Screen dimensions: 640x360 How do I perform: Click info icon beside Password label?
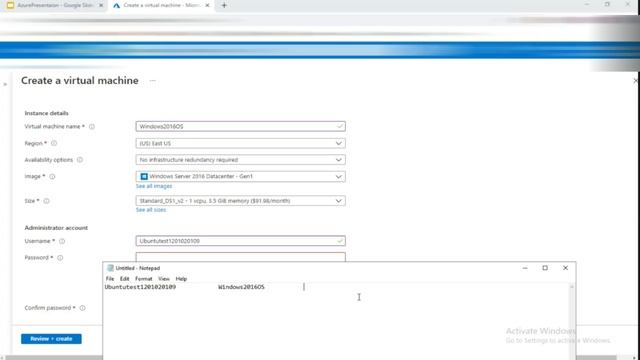(60, 258)
